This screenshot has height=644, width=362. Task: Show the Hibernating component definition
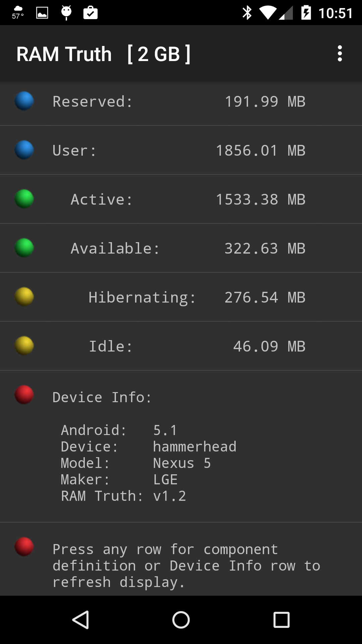[x=142, y=298]
